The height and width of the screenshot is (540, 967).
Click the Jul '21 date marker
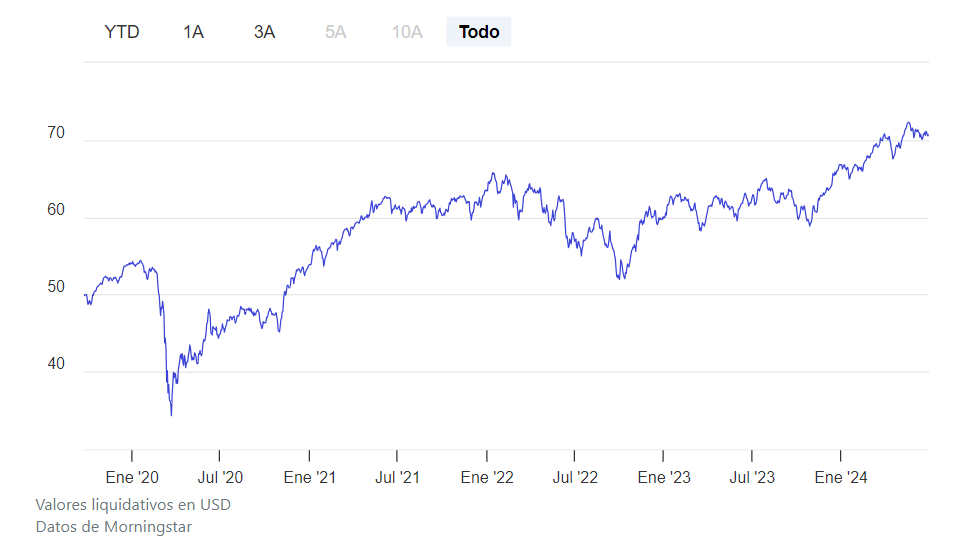[397, 478]
